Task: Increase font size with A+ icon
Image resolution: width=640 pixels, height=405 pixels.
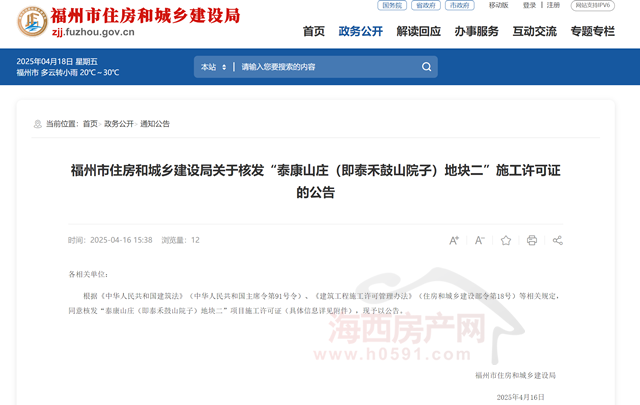Action: (454, 240)
